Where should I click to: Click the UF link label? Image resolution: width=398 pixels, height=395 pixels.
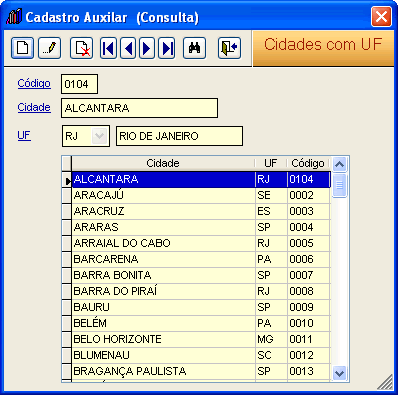coord(24,135)
